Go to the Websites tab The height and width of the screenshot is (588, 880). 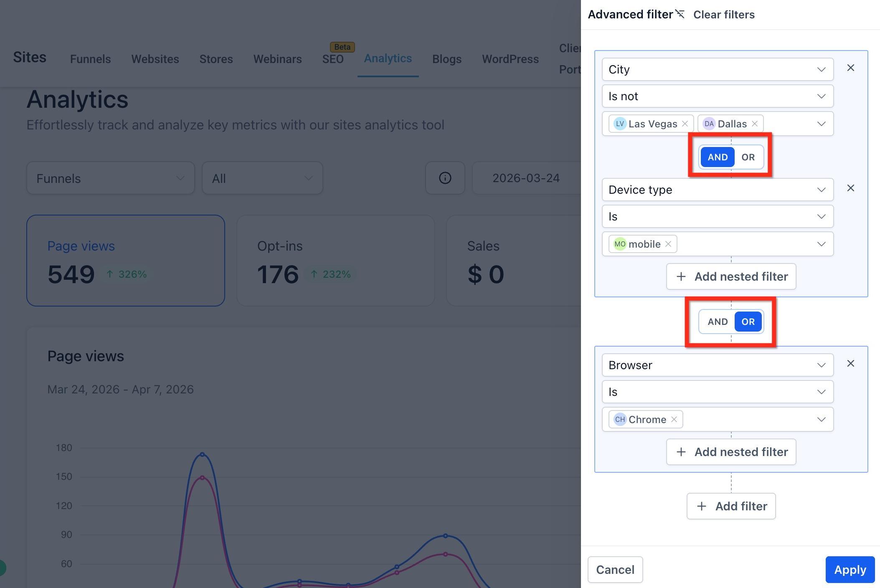click(x=155, y=59)
